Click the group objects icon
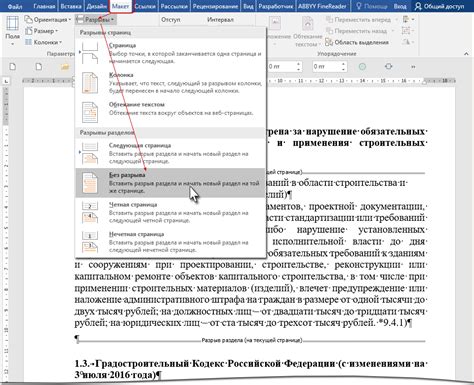474x385 pixels. pyautogui.click(x=407, y=31)
